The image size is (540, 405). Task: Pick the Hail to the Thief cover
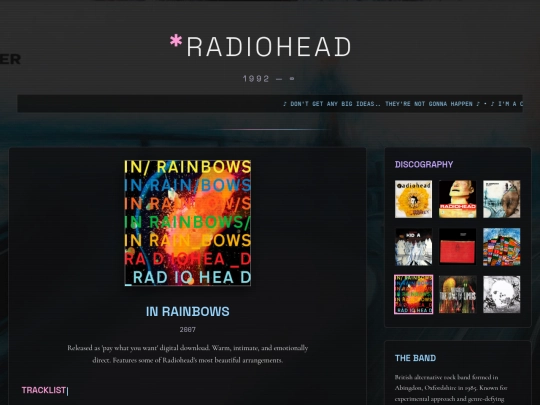(501, 247)
